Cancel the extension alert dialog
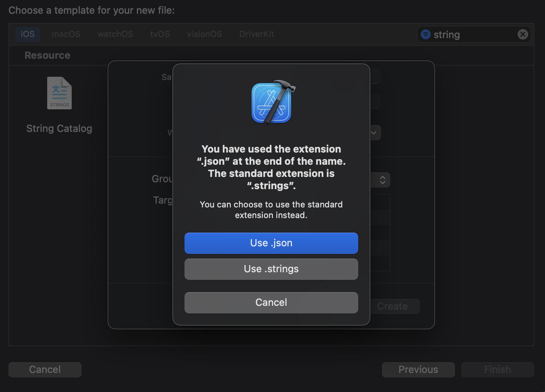 pos(271,303)
